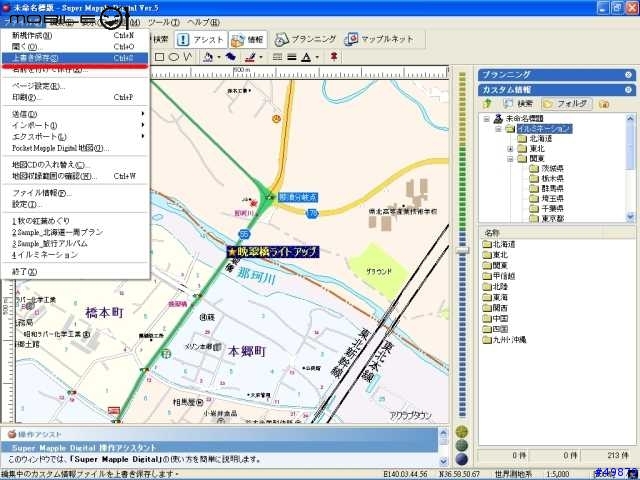The width and height of the screenshot is (640, 480).
Task: Click the プランニング toolbar button
Action: coord(305,39)
